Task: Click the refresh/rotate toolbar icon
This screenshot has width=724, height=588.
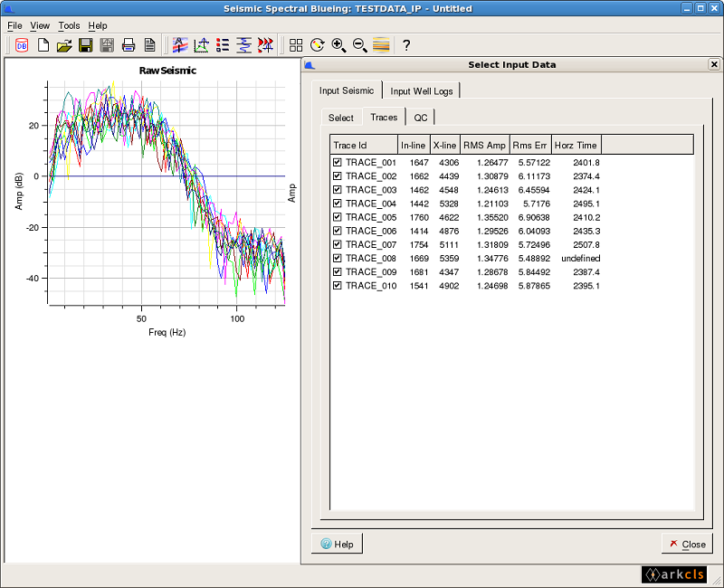Action: (x=318, y=44)
